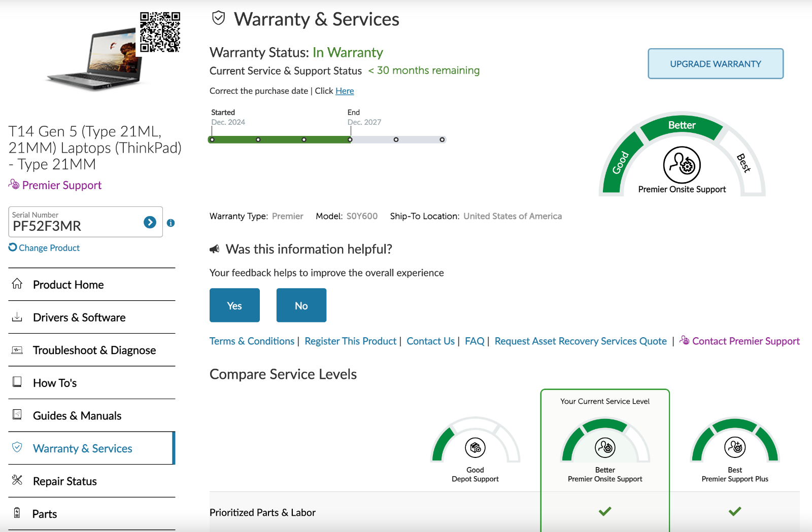The image size is (812, 532).
Task: Click the QR code image
Action: (160, 32)
